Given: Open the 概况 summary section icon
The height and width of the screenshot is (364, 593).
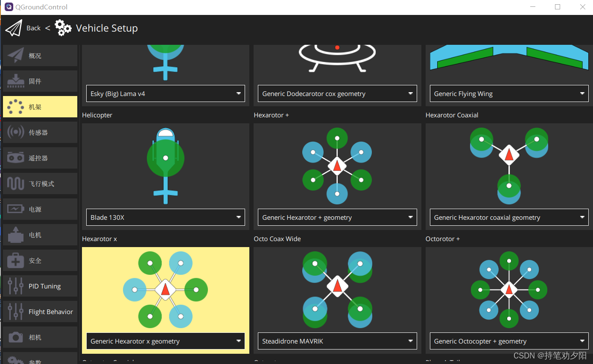Looking at the screenshot, I should tap(16, 55).
